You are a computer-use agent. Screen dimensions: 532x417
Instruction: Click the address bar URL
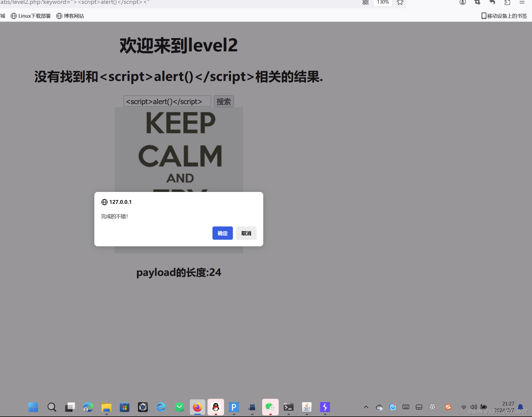pyautogui.click(x=75, y=2)
